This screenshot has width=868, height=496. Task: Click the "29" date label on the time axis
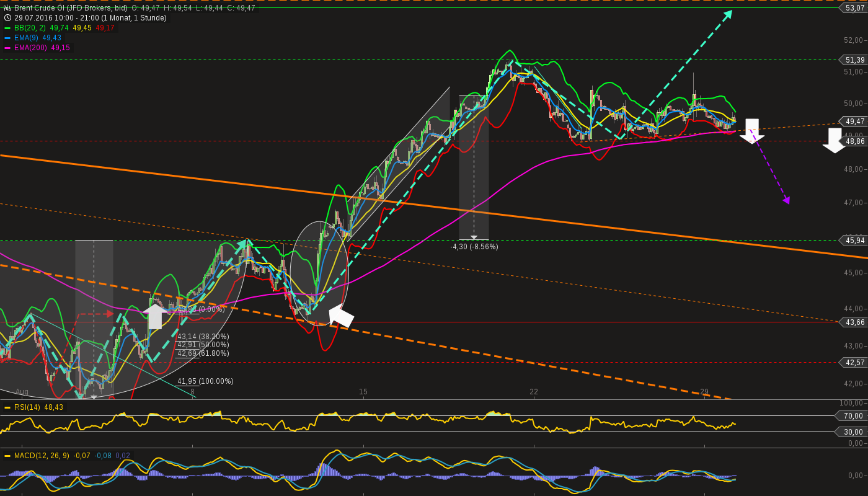point(704,392)
